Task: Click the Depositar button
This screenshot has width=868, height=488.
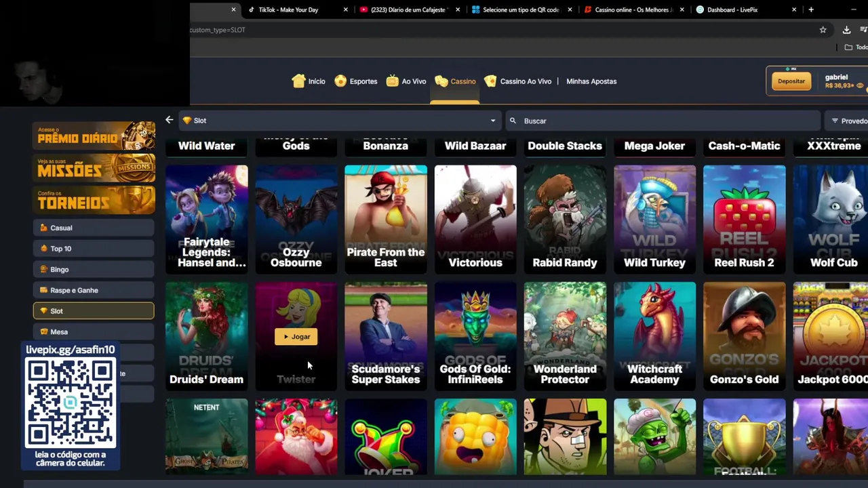Action: [791, 81]
